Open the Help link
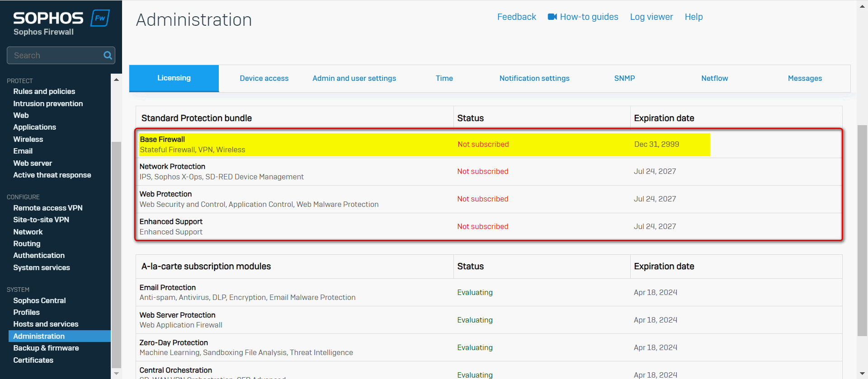Viewport: 868px width, 379px height. click(x=693, y=17)
